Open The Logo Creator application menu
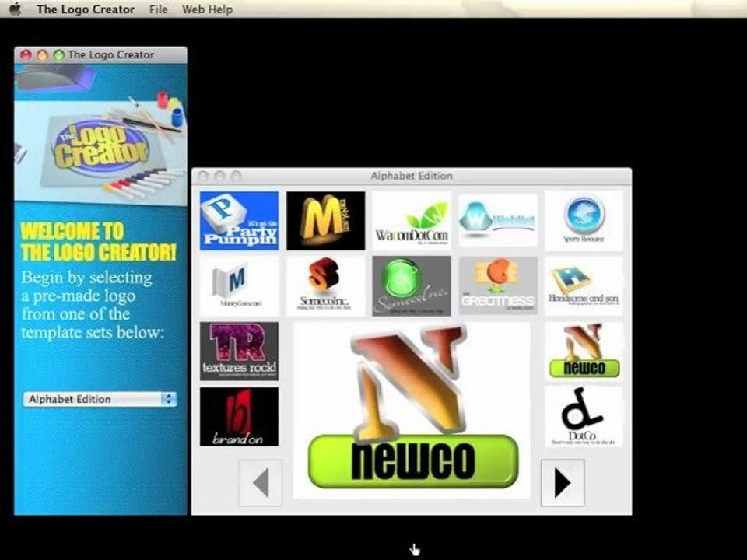Image resolution: width=747 pixels, height=560 pixels. click(86, 9)
